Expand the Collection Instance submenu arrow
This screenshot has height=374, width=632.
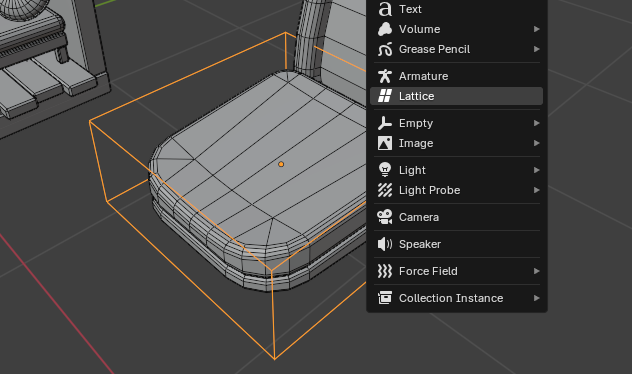[536, 298]
